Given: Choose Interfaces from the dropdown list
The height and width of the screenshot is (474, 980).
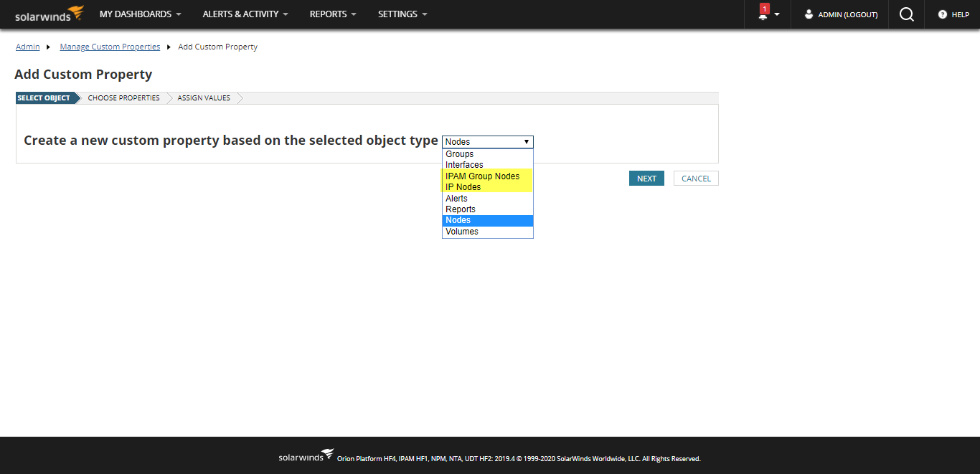Looking at the screenshot, I should [x=488, y=165].
